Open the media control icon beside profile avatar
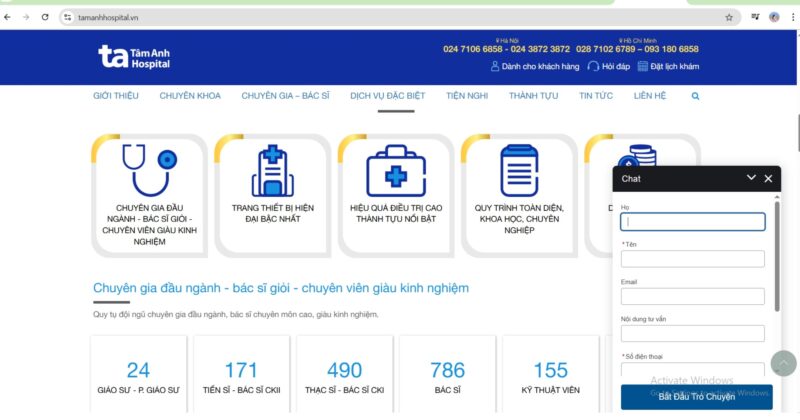The width and height of the screenshot is (800, 420). tap(755, 17)
